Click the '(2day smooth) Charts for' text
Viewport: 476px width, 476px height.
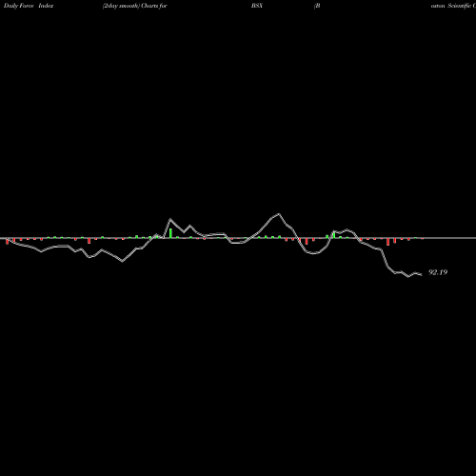(135, 6)
